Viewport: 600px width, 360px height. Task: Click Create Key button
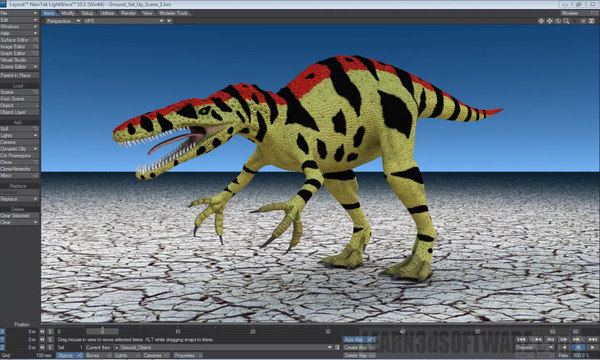point(359,347)
